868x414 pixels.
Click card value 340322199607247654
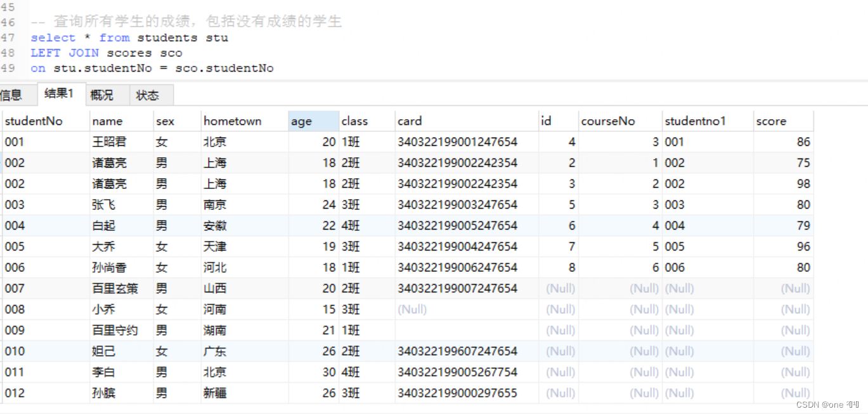click(457, 351)
